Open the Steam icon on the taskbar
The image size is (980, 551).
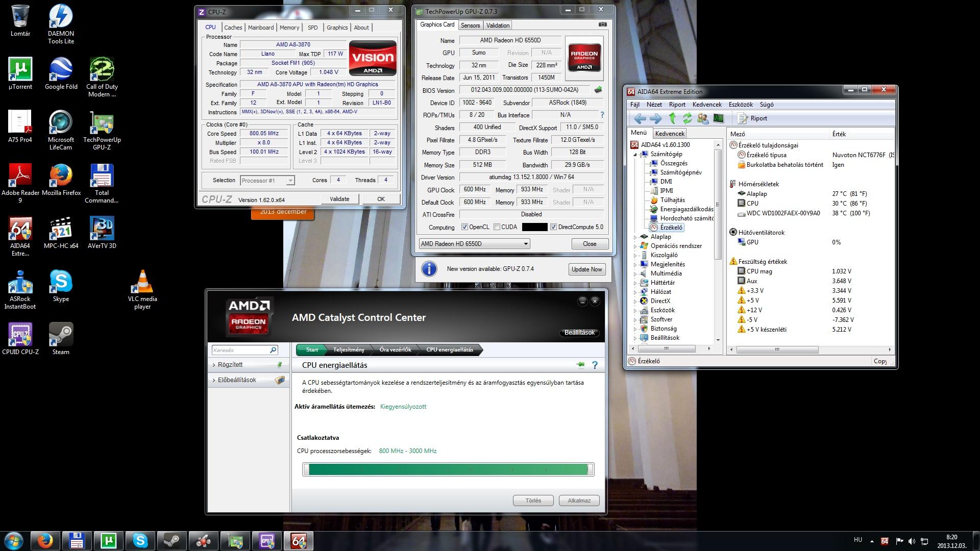pos(171,541)
